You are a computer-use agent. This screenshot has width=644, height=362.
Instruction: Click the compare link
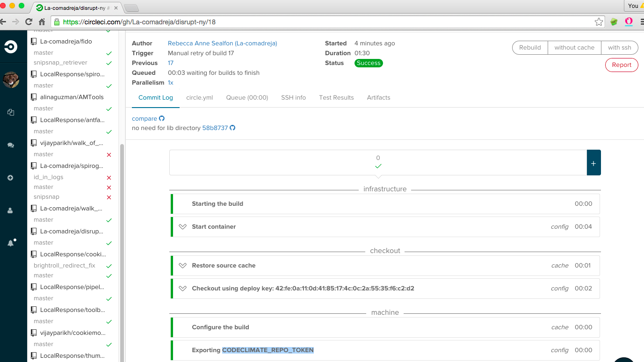[145, 119]
